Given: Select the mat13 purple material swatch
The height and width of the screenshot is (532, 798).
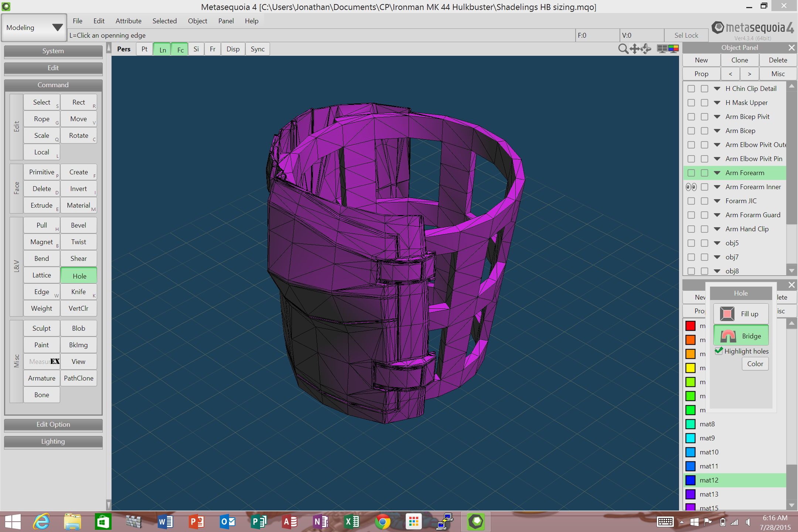Looking at the screenshot, I should 690,494.
